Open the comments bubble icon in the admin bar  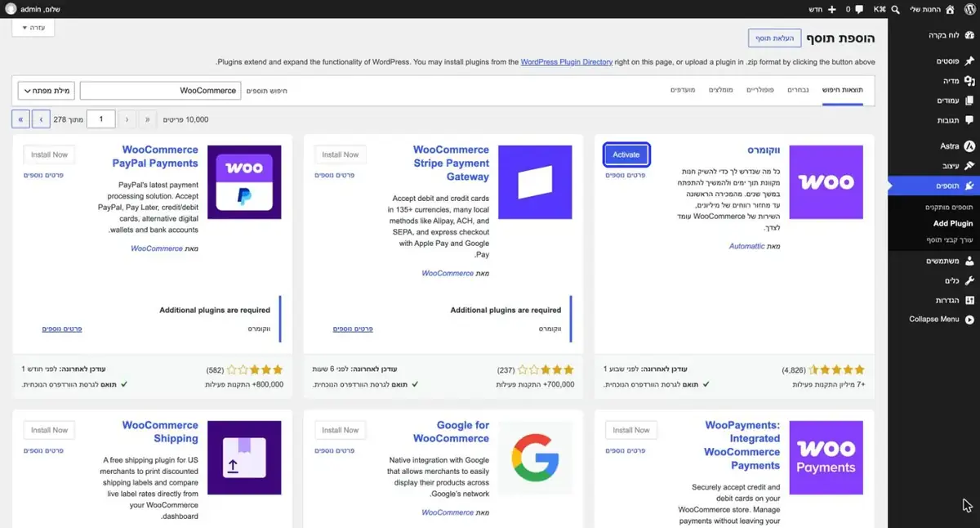coord(858,9)
